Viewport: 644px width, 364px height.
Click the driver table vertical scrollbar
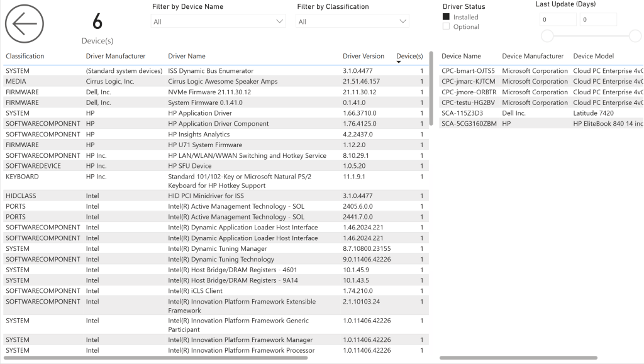point(431,88)
